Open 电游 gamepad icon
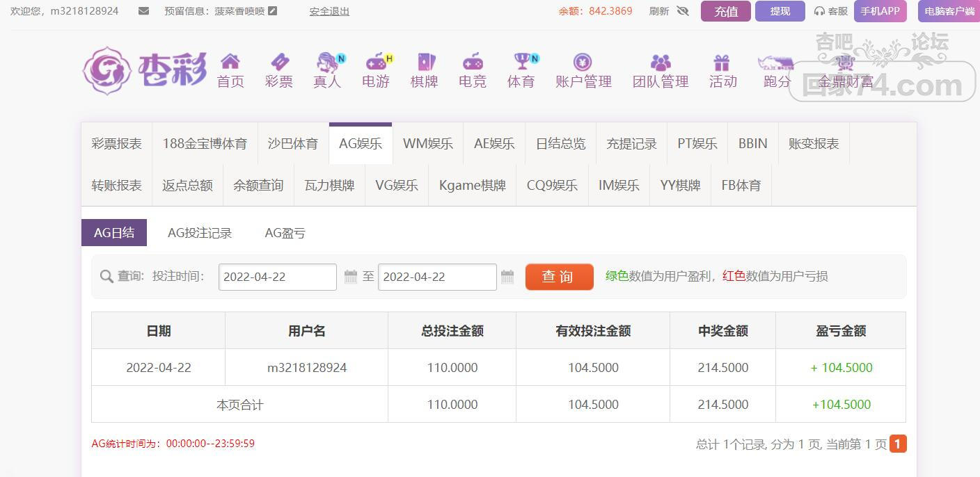 [377, 62]
